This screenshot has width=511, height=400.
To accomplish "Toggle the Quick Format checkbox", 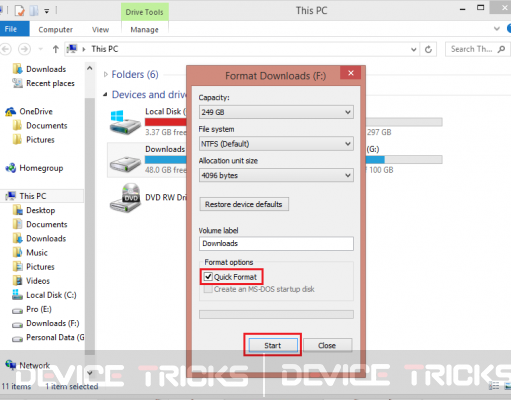I will coord(208,277).
